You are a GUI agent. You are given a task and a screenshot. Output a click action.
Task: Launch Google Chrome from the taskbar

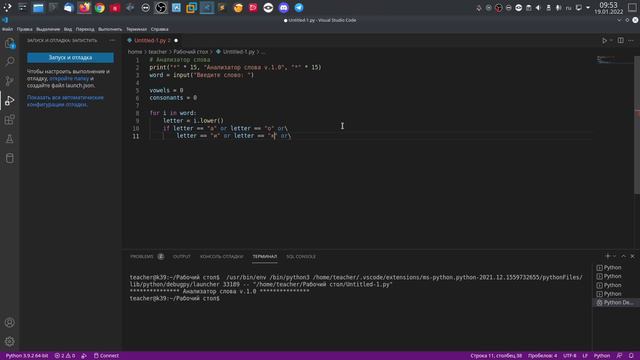click(x=100, y=8)
